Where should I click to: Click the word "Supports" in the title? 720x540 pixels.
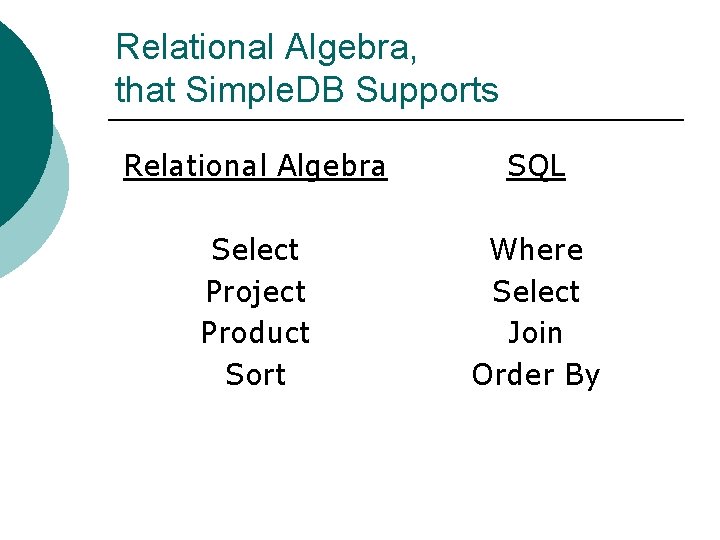(427, 90)
